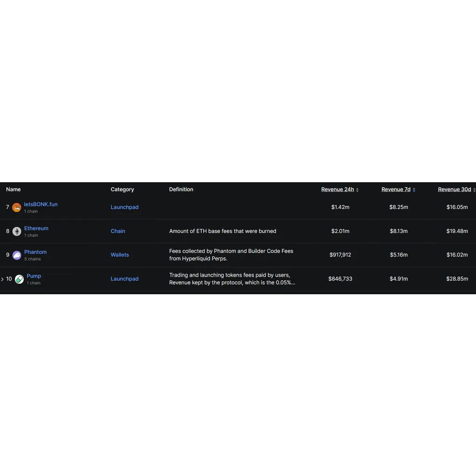Click rank number 10
Viewport: 476px width, 476px height.
pos(9,279)
